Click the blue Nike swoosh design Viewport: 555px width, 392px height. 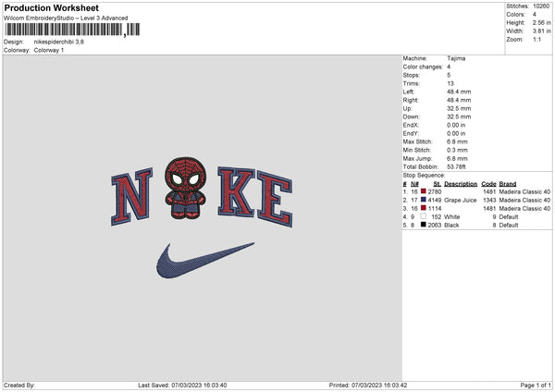click(x=205, y=260)
